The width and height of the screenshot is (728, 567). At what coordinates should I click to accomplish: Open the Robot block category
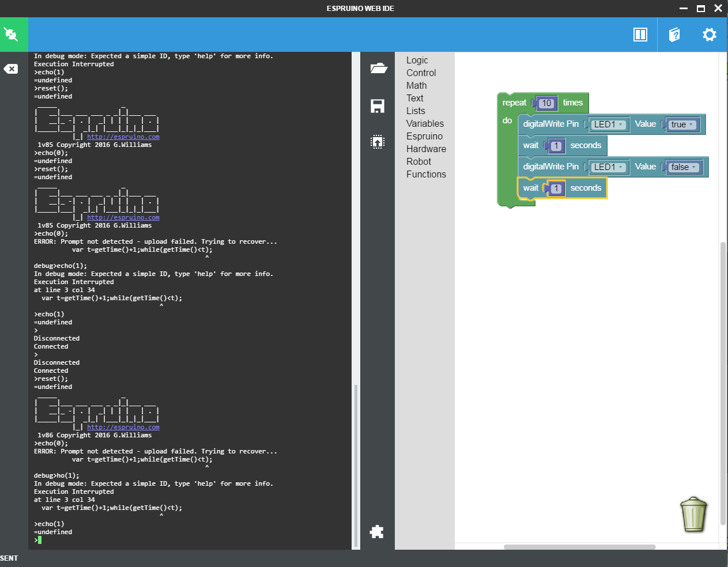[419, 161]
